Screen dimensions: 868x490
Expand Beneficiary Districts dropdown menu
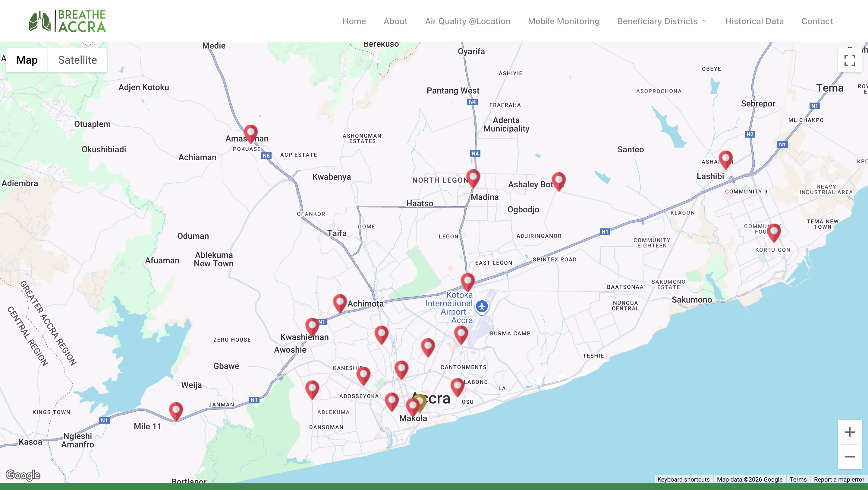pyautogui.click(x=662, y=21)
